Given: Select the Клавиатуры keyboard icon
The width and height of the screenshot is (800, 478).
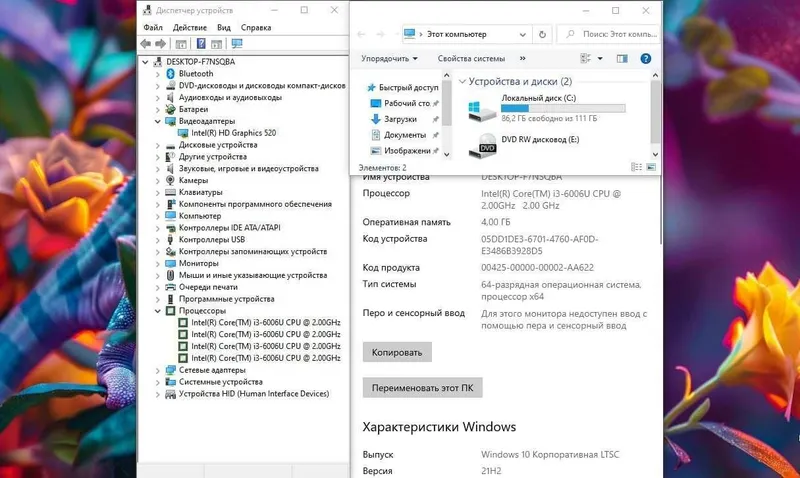Looking at the screenshot, I should point(170,192).
